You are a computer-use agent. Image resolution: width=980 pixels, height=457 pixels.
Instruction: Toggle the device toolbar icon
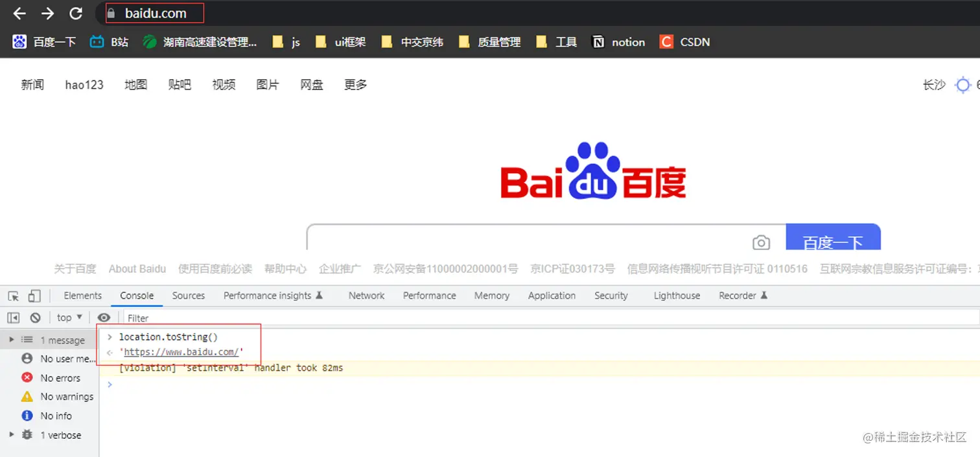pos(34,296)
